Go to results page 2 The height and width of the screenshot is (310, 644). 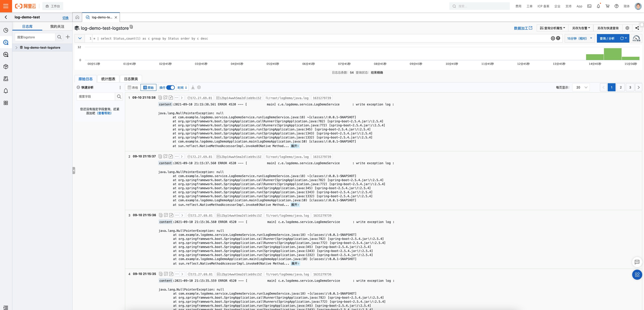[x=621, y=87]
